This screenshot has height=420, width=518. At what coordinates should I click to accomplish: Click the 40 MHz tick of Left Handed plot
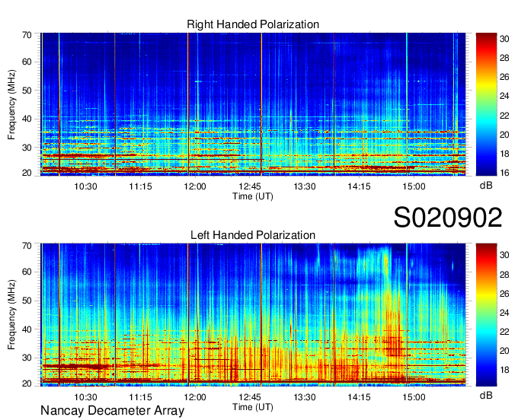click(x=27, y=329)
